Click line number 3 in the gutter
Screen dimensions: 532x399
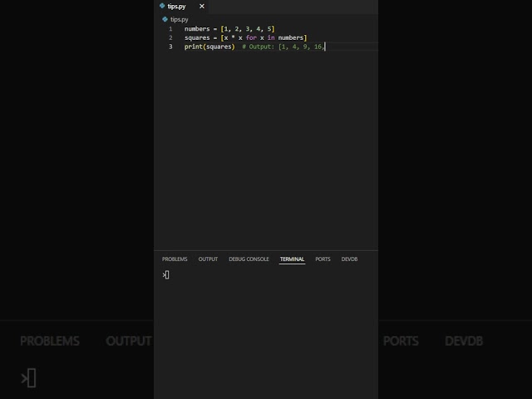click(x=170, y=47)
